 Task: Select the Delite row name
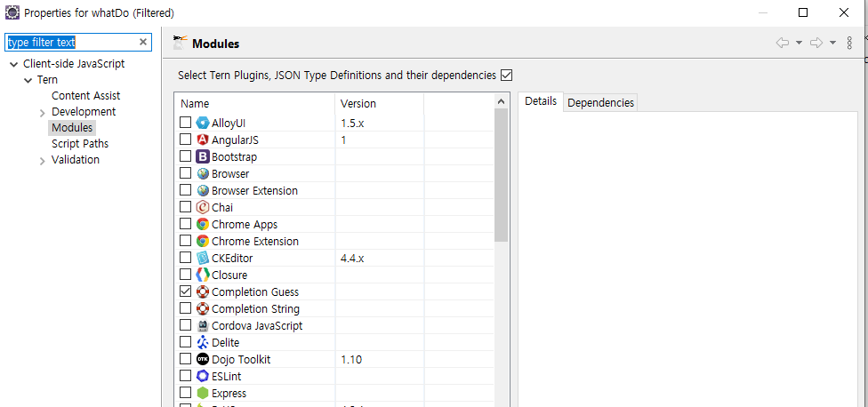[x=225, y=343]
